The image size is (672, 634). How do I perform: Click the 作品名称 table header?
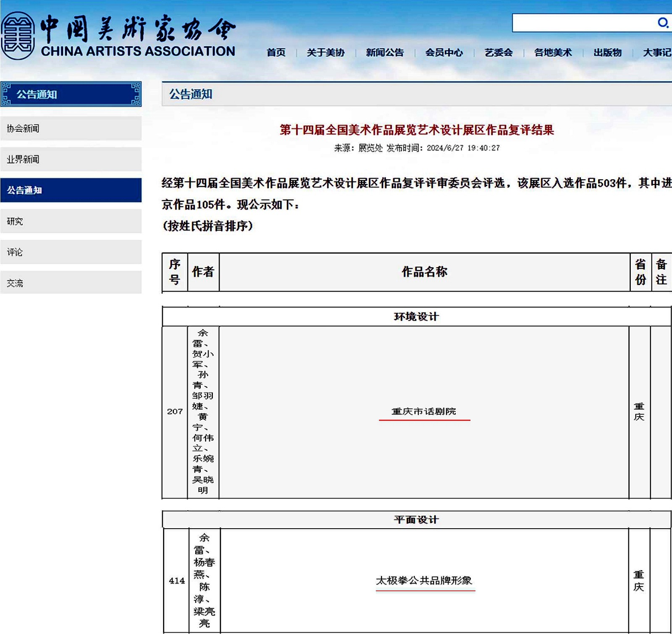(425, 272)
